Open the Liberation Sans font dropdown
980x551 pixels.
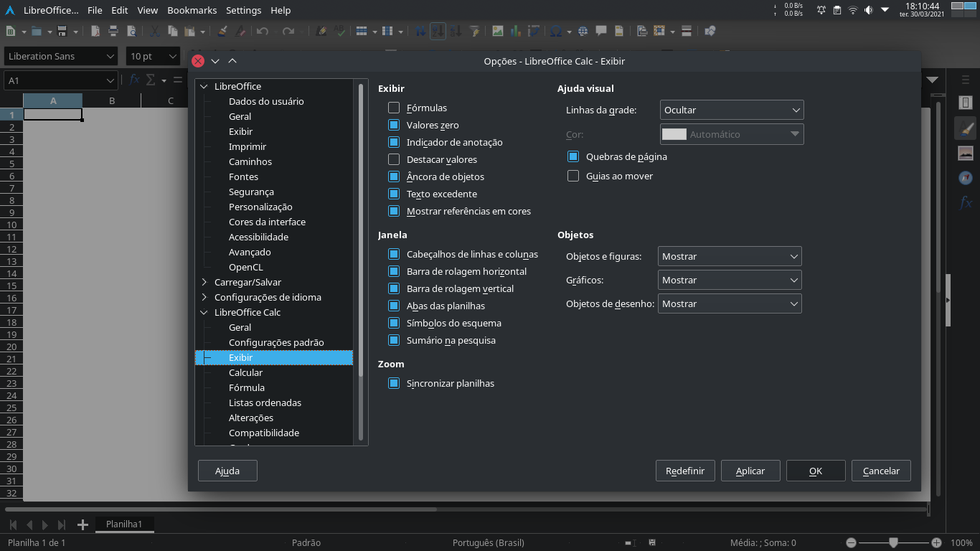click(x=61, y=56)
